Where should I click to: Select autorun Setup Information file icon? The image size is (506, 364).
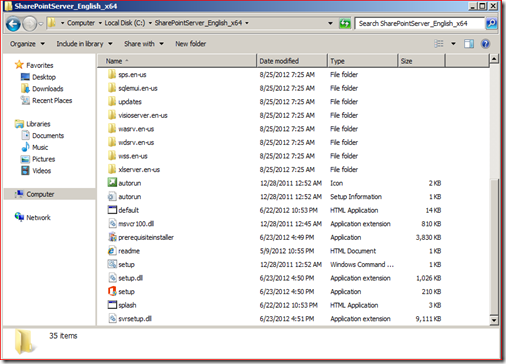point(112,196)
